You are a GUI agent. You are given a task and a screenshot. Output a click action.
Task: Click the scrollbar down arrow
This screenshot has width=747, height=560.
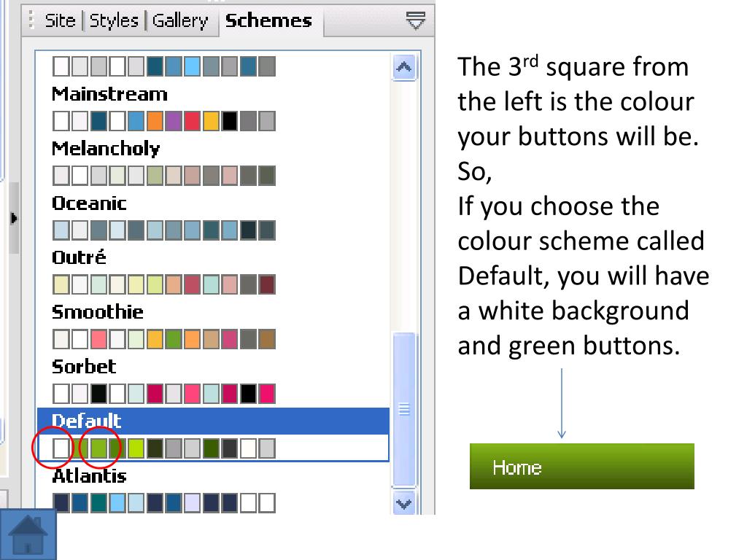tap(404, 503)
